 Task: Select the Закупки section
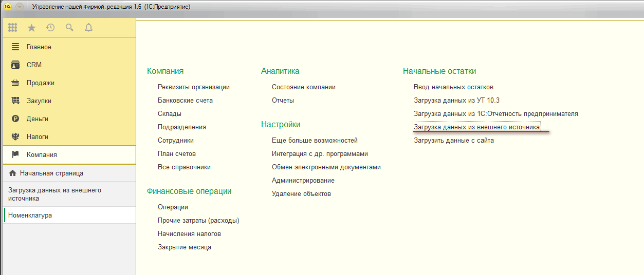click(x=39, y=101)
